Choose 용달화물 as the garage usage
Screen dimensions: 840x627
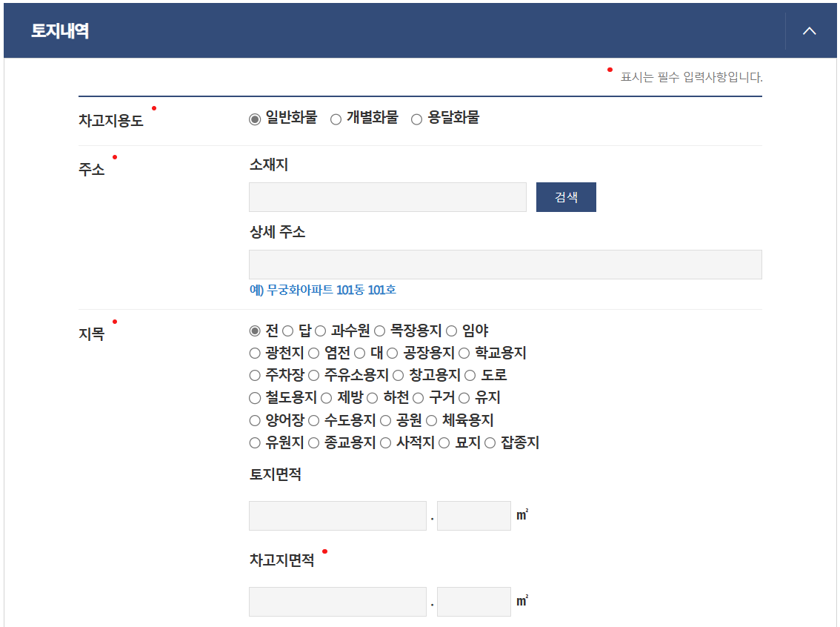point(416,117)
